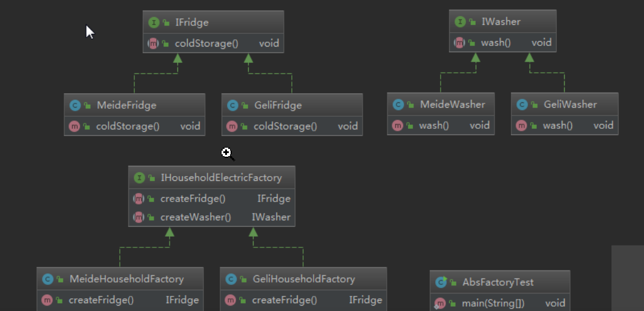Click the inheritance arrowhead under IWasher from GeliWasher
644x311 pixels.
pyautogui.click(x=530, y=57)
